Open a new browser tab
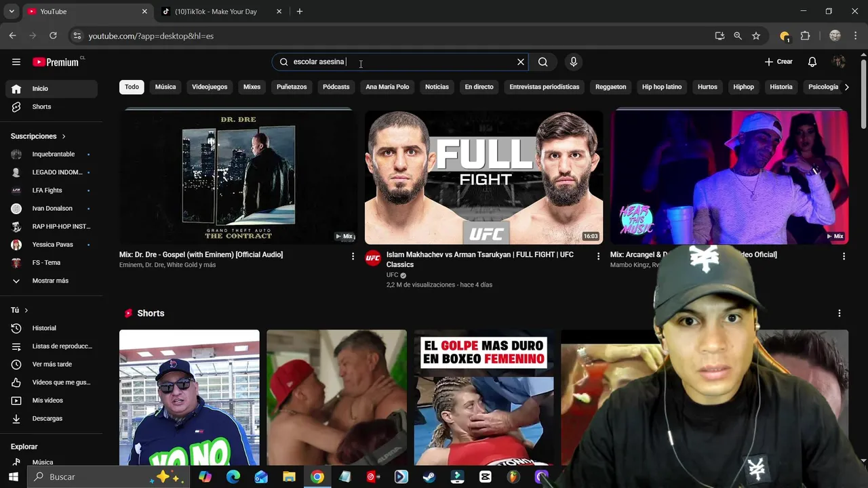The width and height of the screenshot is (868, 488). (x=300, y=12)
